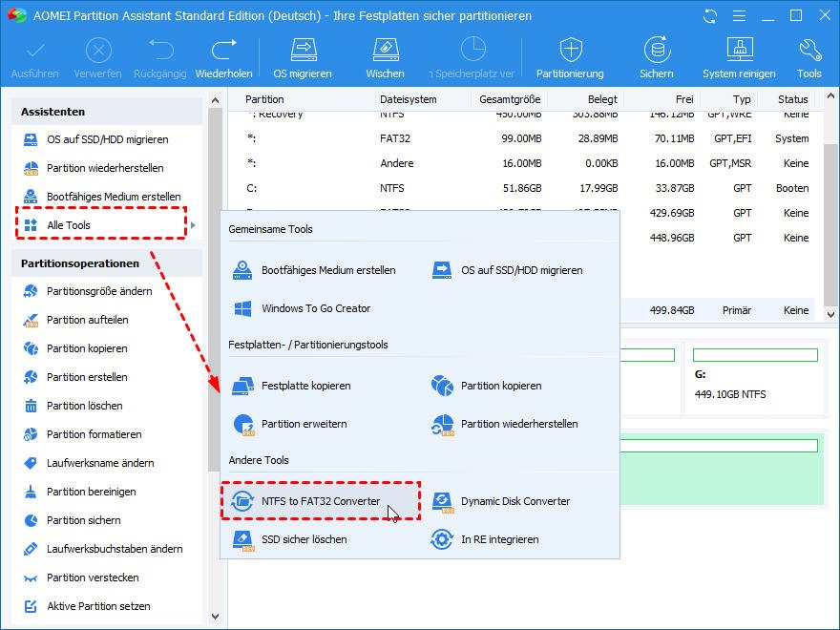Click the refresh icon in title bar
The width and height of the screenshot is (840, 630).
click(710, 16)
